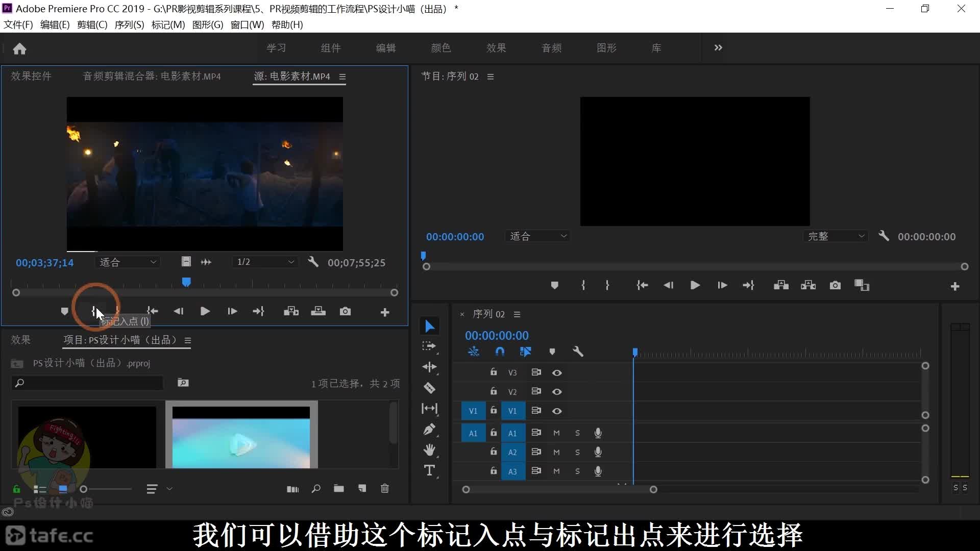
Task: Open program monitor zoom dropdown 适合
Action: pyautogui.click(x=537, y=236)
